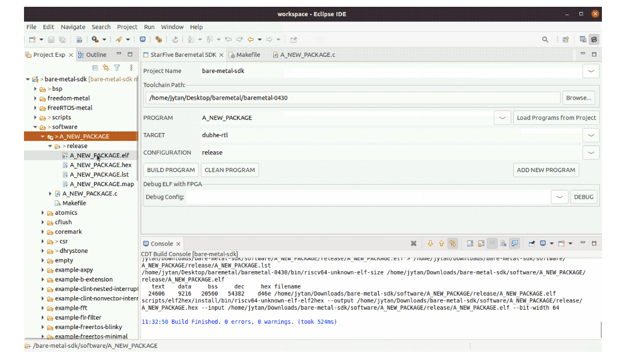
Task: Click the Project Explorer filter funnel icon
Action: pyautogui.click(x=117, y=68)
